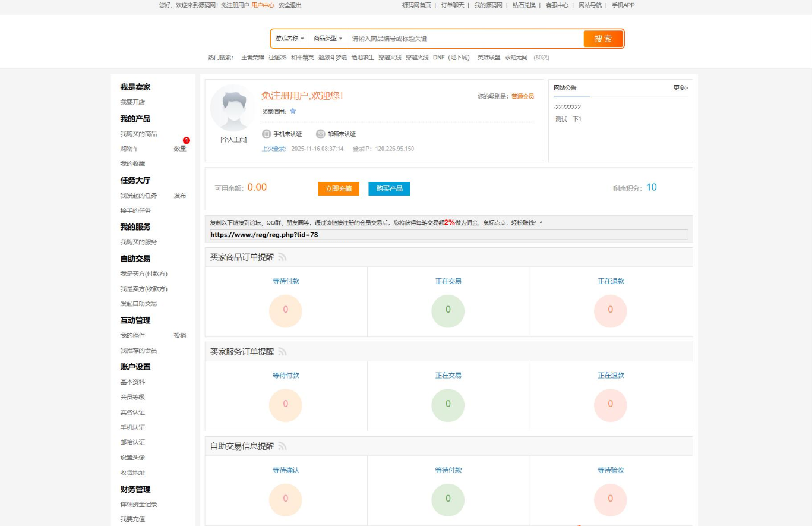Open 用户中心 in the top bar

(263, 5)
